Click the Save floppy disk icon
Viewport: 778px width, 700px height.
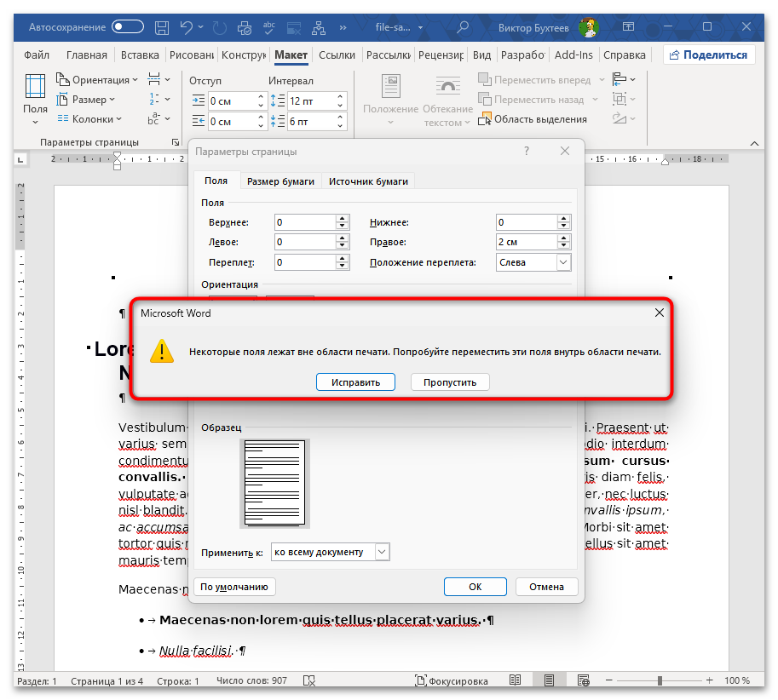pyautogui.click(x=162, y=27)
